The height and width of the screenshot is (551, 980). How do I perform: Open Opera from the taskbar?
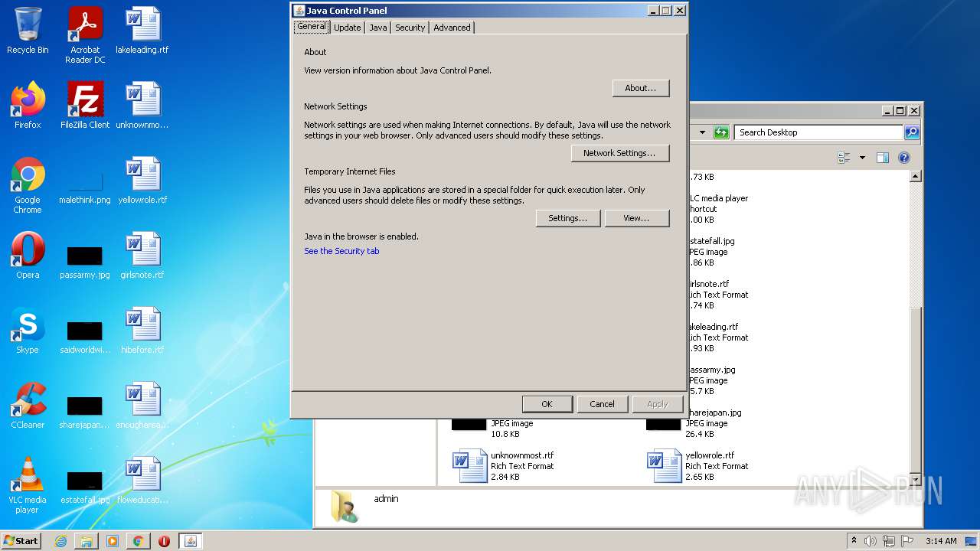point(164,541)
